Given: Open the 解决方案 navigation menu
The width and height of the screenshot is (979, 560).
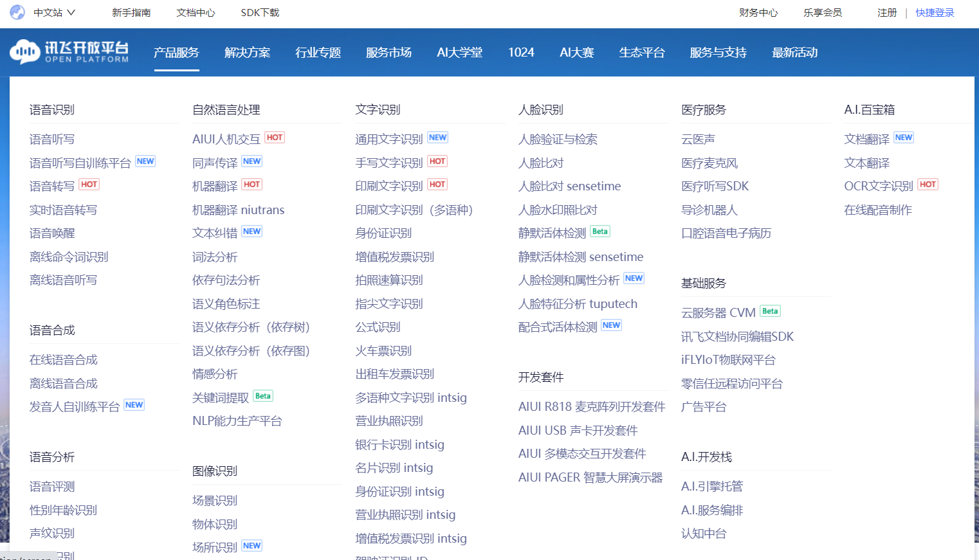Looking at the screenshot, I should point(247,52).
